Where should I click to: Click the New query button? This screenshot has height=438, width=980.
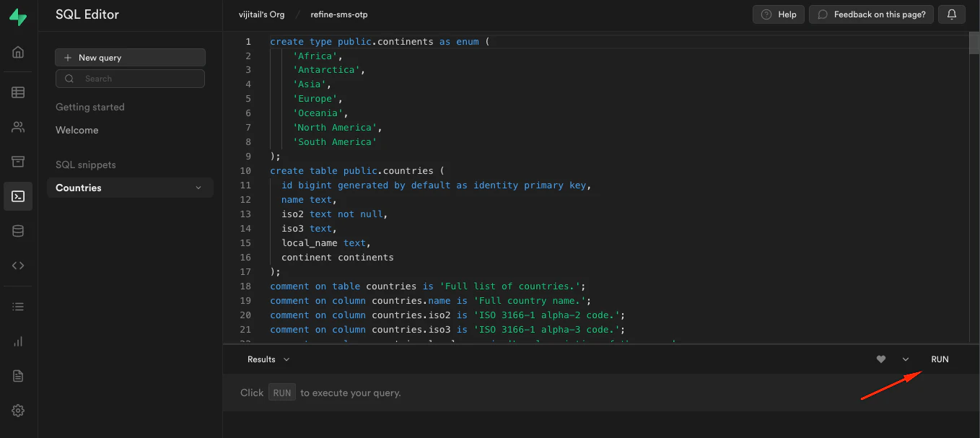[x=130, y=58]
